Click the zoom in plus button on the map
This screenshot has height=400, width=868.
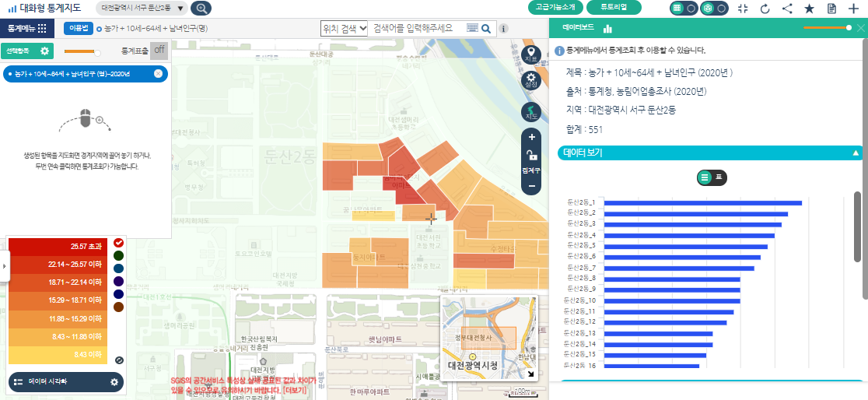point(531,138)
